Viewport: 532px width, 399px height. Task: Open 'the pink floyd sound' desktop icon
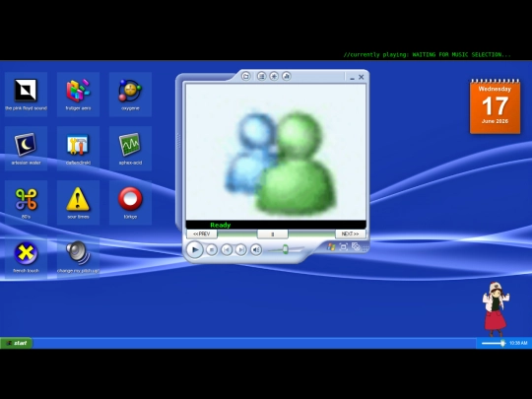point(26,95)
